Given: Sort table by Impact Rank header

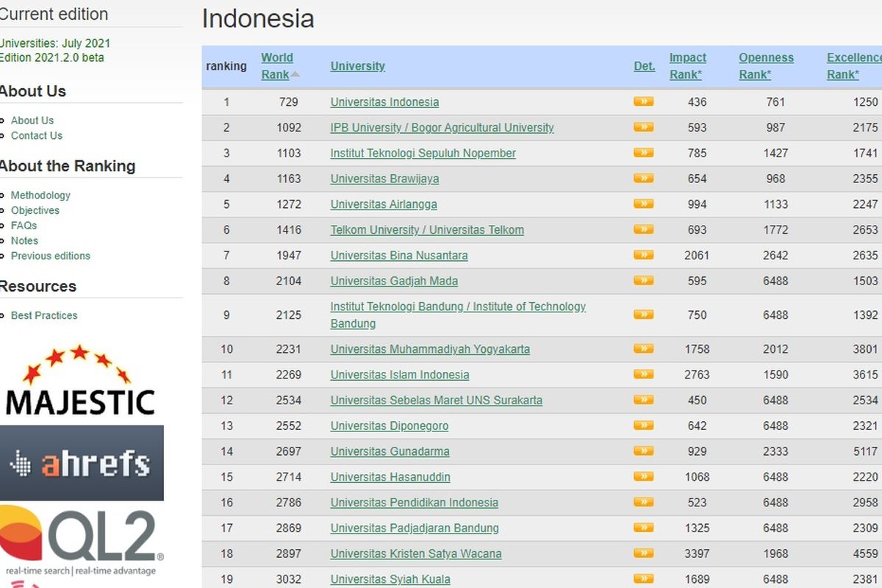Looking at the screenshot, I should pyautogui.click(x=687, y=66).
